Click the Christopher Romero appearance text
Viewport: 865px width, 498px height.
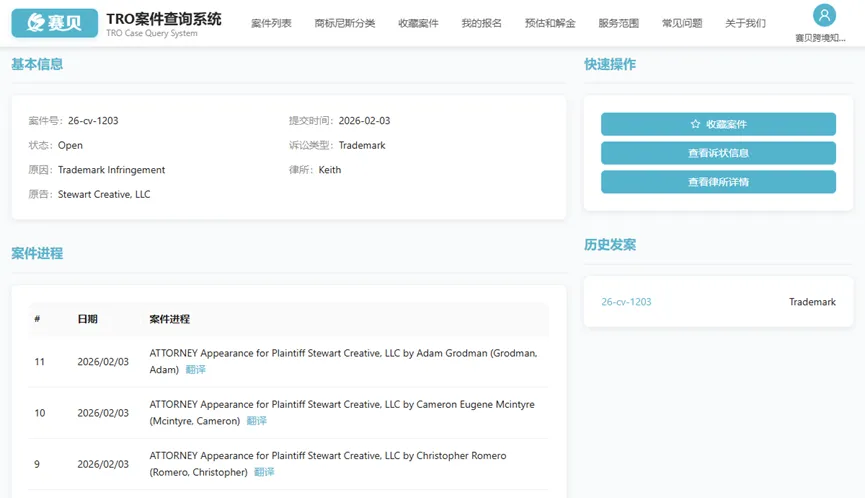[328, 464]
